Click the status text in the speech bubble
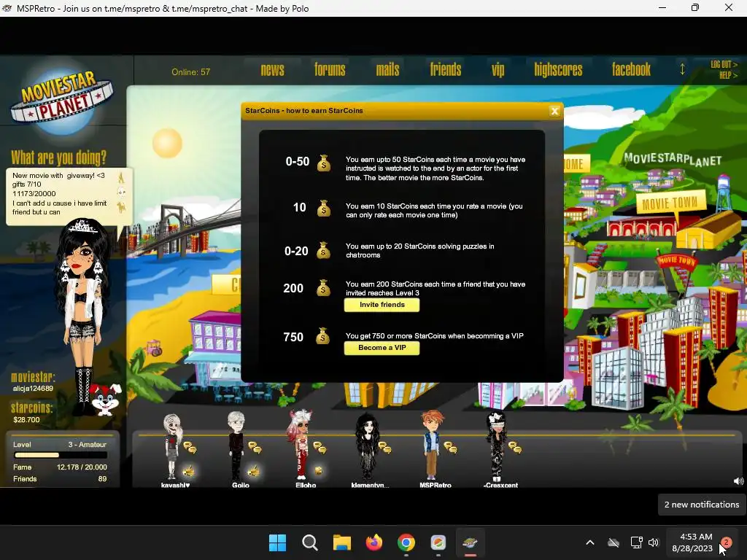 tap(60, 194)
